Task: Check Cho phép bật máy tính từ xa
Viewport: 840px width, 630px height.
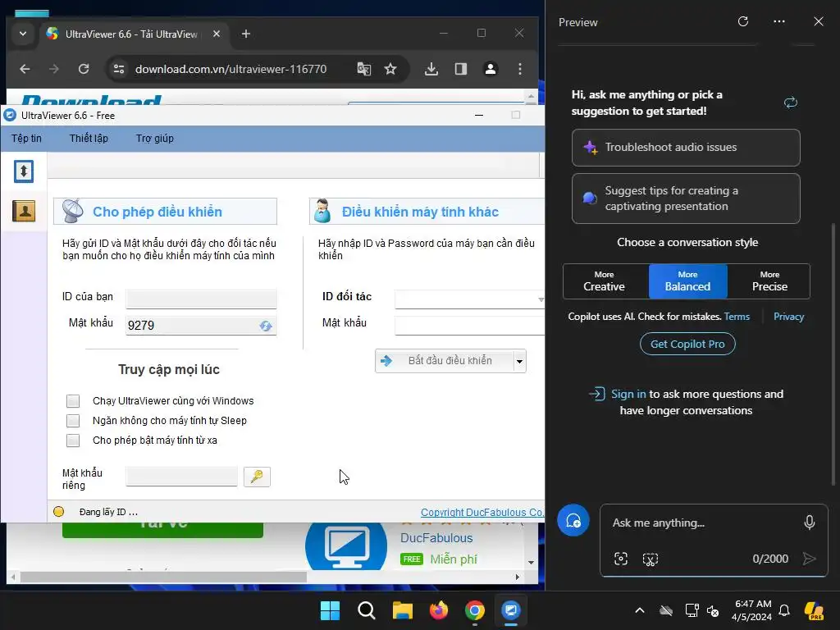Action: [73, 441]
